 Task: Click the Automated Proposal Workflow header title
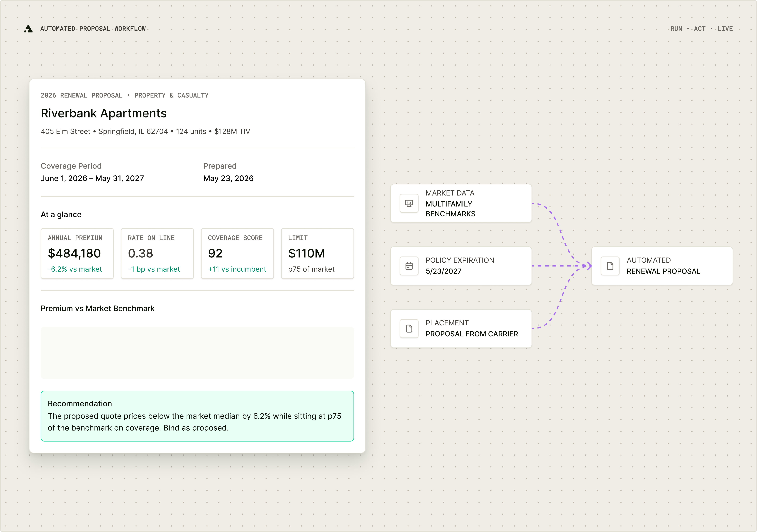click(93, 29)
